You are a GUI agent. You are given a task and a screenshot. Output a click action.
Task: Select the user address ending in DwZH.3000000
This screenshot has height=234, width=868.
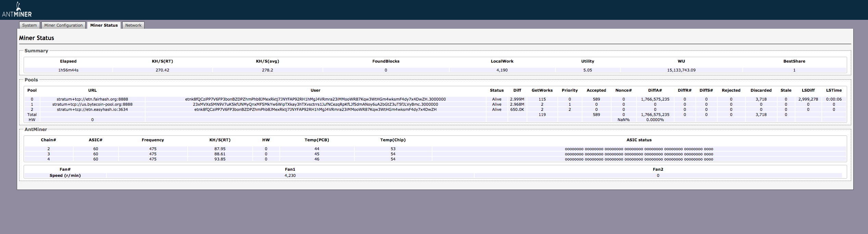[315, 99]
